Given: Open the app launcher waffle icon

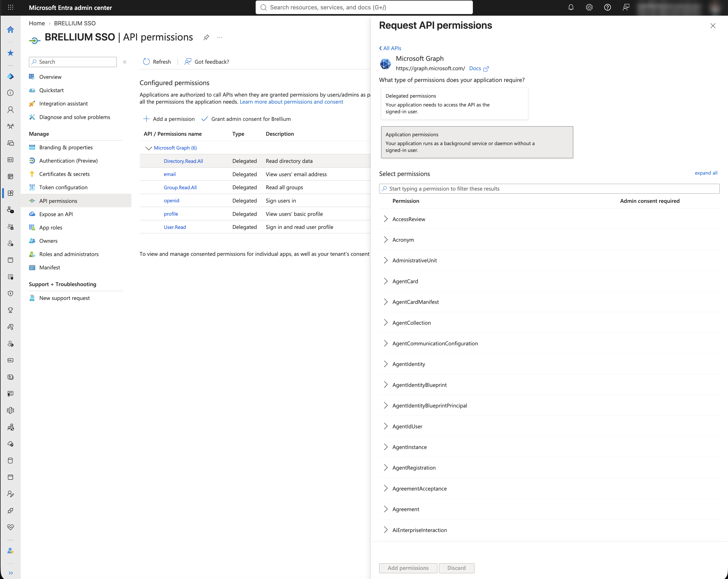Looking at the screenshot, I should tap(10, 7).
